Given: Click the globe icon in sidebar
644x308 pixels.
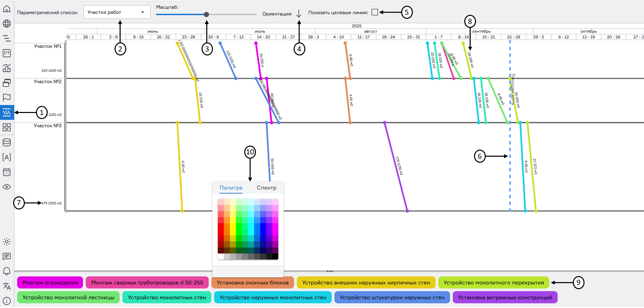Looking at the screenshot, I should tap(7, 24).
